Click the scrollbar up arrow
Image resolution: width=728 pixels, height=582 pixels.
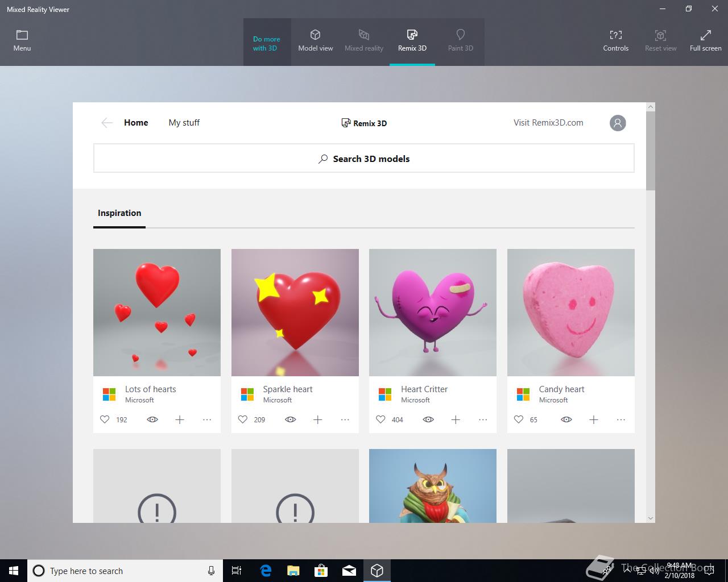point(651,107)
